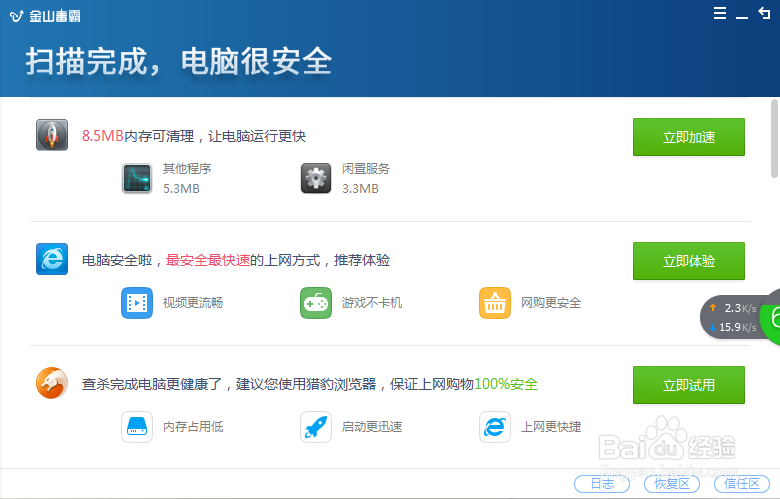Click the 其他程序 label
The image size is (780, 499).
[x=187, y=169]
